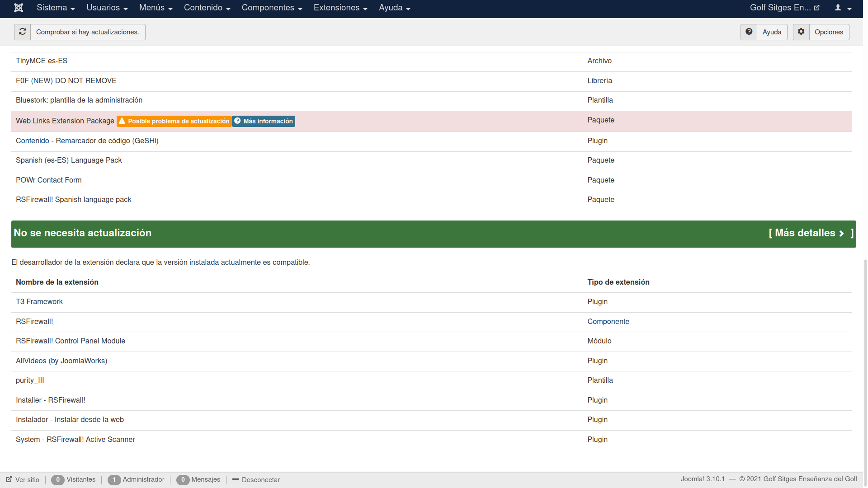
Task: Select Spanish (es-ES) Language Pack
Action: click(x=69, y=160)
